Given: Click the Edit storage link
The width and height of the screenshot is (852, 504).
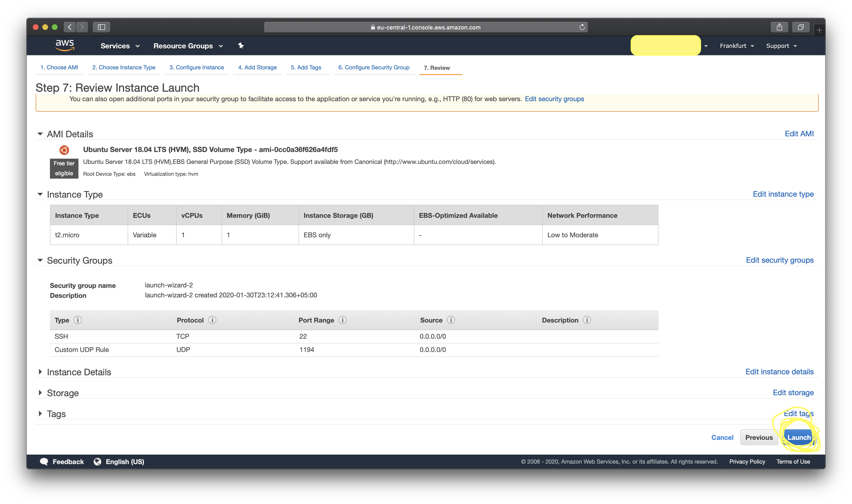Looking at the screenshot, I should 793,393.
